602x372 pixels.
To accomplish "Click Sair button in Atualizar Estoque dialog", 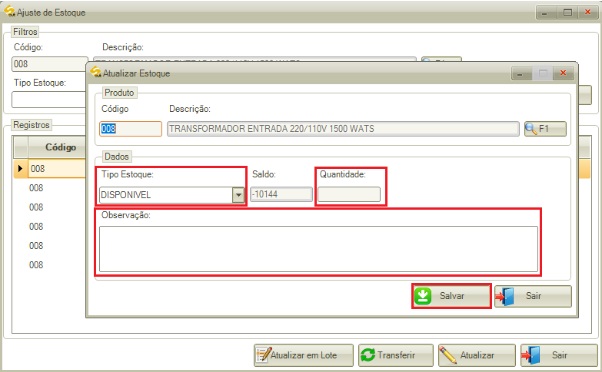I will [533, 296].
